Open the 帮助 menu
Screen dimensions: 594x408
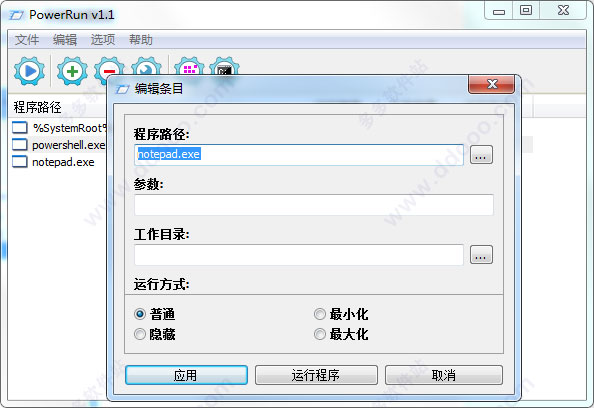[141, 39]
